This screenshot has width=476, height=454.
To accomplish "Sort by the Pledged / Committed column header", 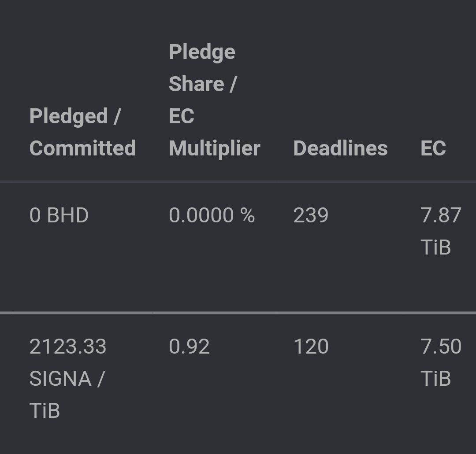I will tap(82, 132).
